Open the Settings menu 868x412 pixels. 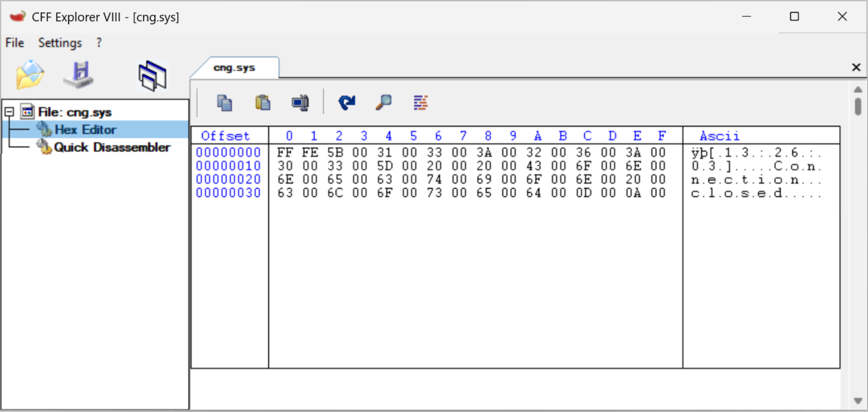pos(59,42)
